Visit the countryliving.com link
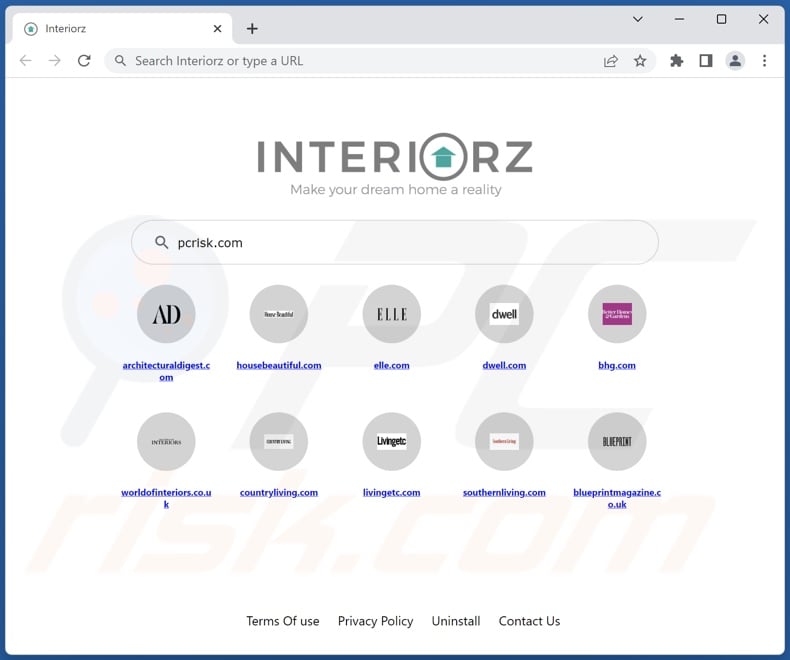 coord(279,492)
